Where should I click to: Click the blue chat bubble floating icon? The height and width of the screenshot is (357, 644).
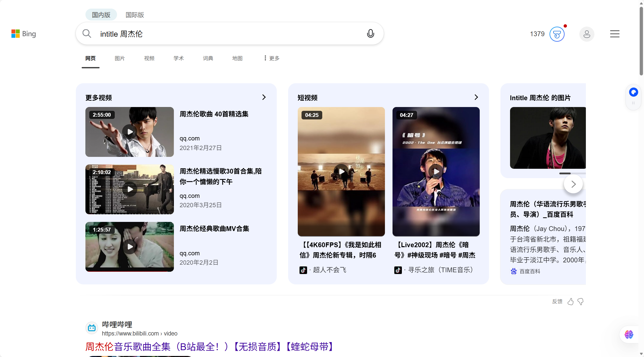coord(633,92)
